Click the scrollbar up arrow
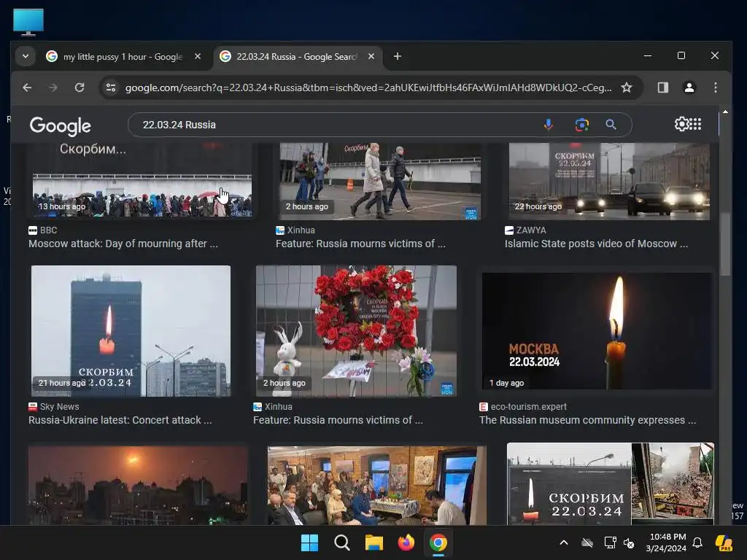 pyautogui.click(x=725, y=112)
